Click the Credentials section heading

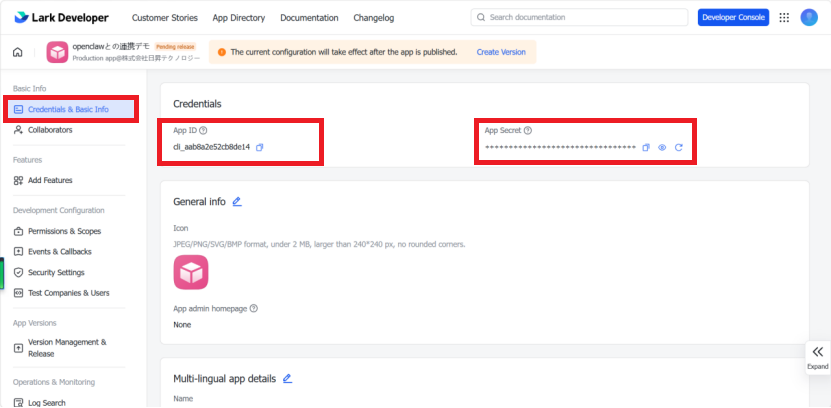(197, 104)
